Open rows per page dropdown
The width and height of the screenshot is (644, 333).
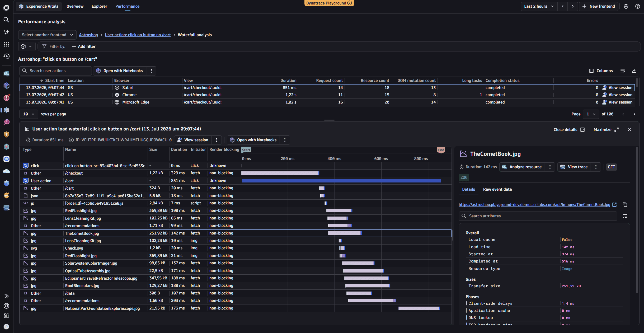[29, 114]
